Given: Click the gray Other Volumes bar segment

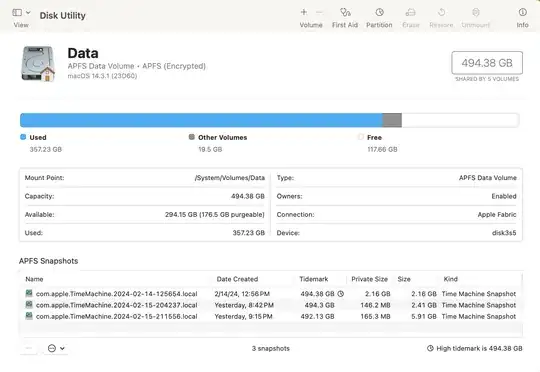Looking at the screenshot, I should (x=392, y=120).
